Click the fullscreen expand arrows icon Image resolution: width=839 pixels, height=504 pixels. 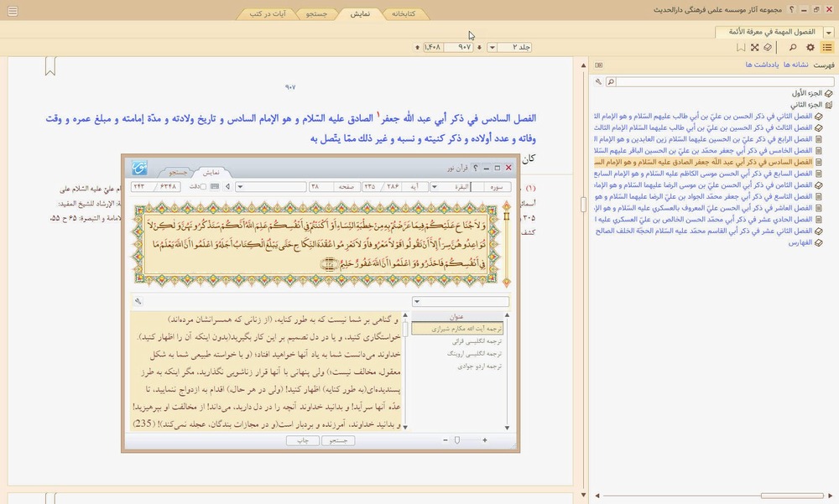pos(754,48)
